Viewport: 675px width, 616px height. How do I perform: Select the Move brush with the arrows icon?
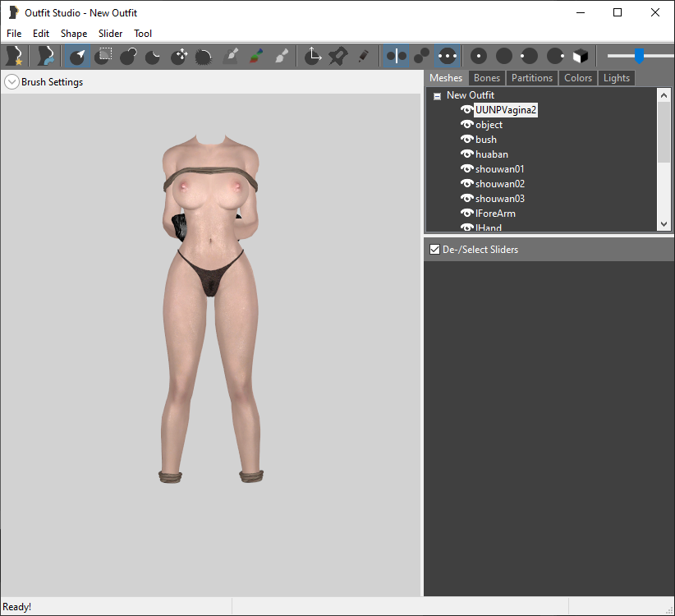179,56
